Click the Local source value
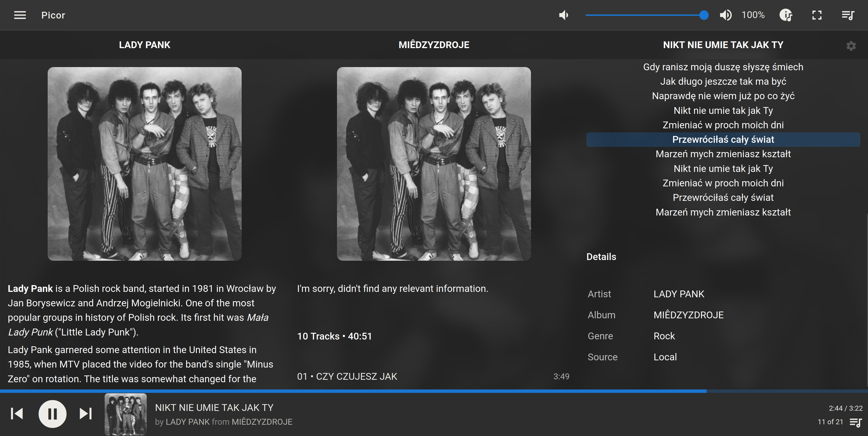This screenshot has height=436, width=868. point(665,357)
